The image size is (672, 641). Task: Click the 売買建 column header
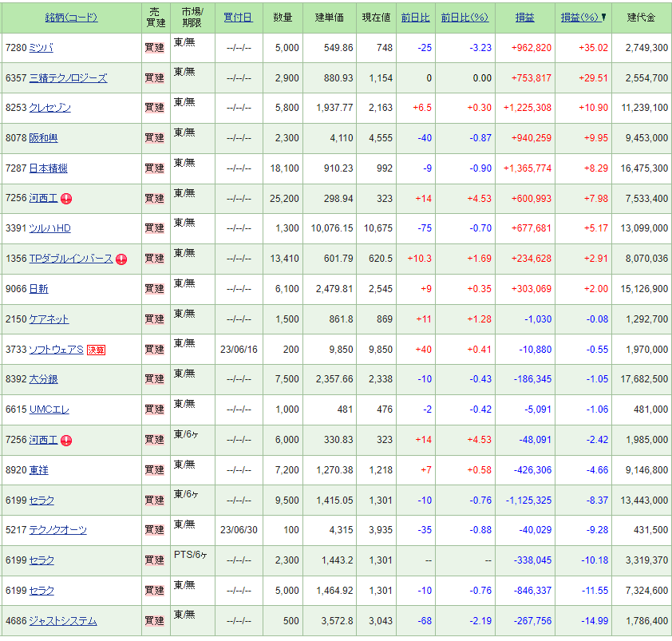[156, 18]
